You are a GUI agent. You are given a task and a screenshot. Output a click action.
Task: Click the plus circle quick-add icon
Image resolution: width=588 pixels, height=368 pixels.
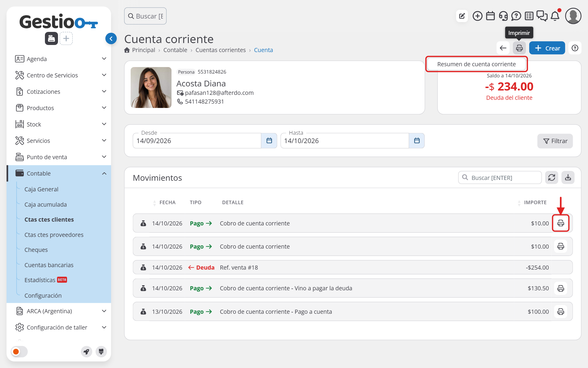tap(477, 16)
